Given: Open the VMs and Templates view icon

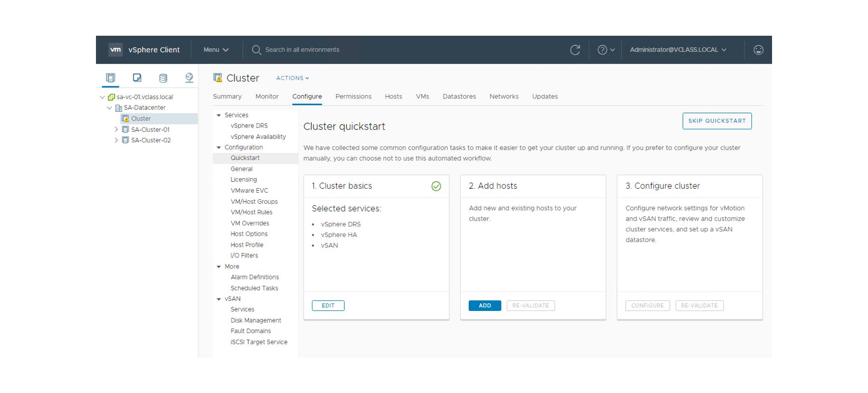Looking at the screenshot, I should pos(137,78).
